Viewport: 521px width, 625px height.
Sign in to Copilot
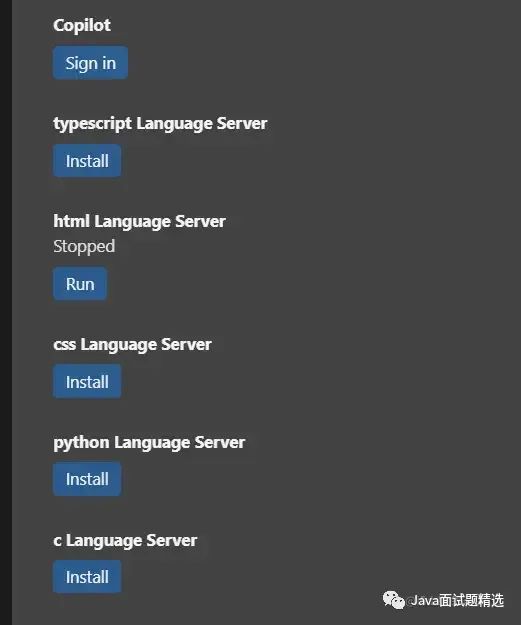tap(90, 63)
